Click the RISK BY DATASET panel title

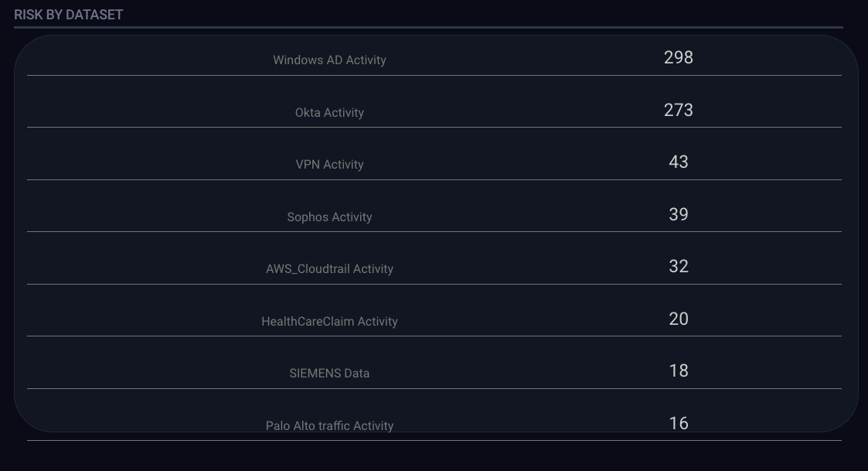click(68, 15)
